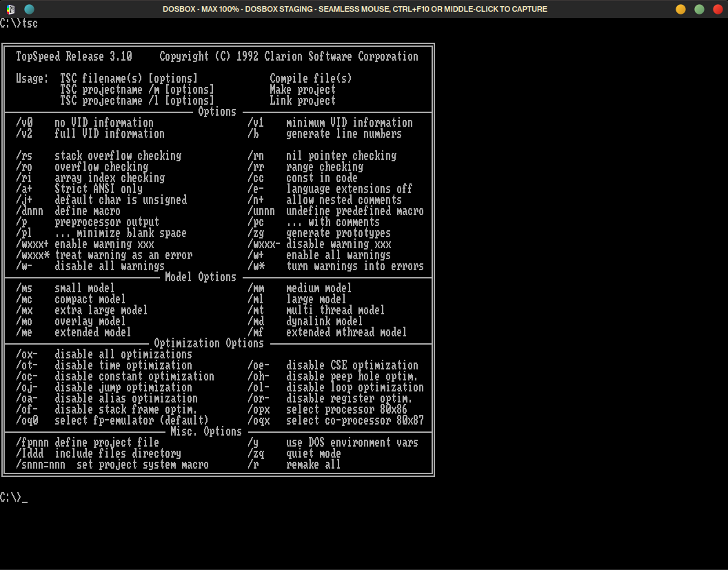Click '/unnn undefine predefined macro' entry
The height and width of the screenshot is (570, 728).
click(336, 211)
